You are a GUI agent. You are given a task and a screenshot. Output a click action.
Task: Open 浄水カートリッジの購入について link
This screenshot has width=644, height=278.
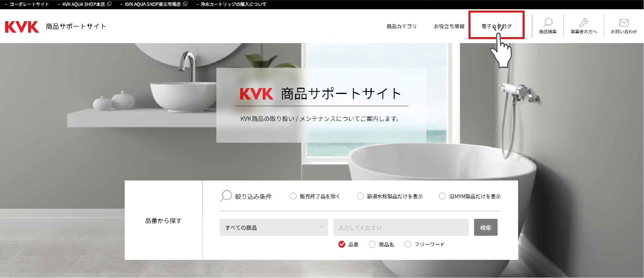234,4
